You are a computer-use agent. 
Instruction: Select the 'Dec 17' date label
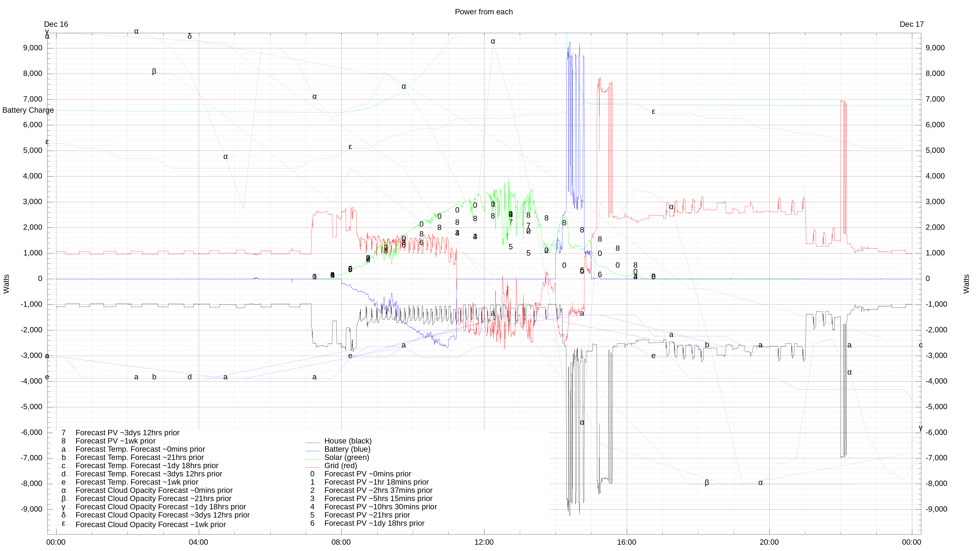click(x=911, y=24)
